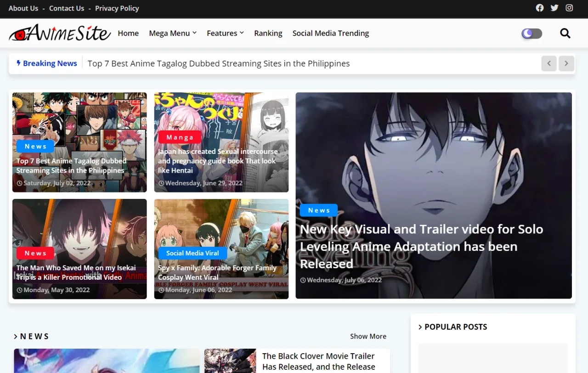Click Show More in the News section
Viewport: 588px width, 373px height.
coord(368,336)
